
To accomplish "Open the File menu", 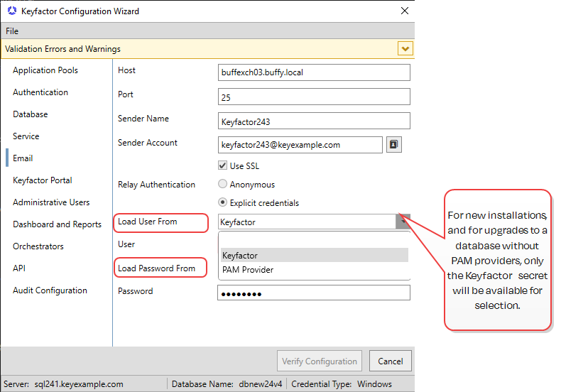I will click(12, 31).
